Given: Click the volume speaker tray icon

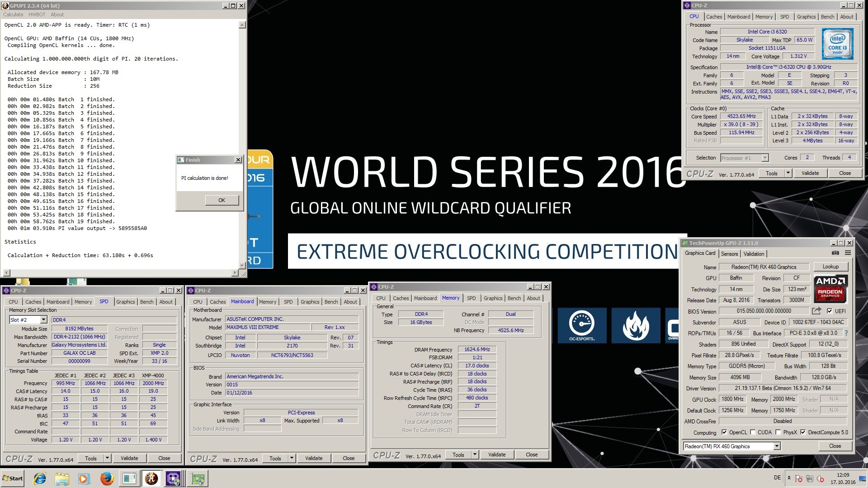Looking at the screenshot, I should pyautogui.click(x=820, y=479).
